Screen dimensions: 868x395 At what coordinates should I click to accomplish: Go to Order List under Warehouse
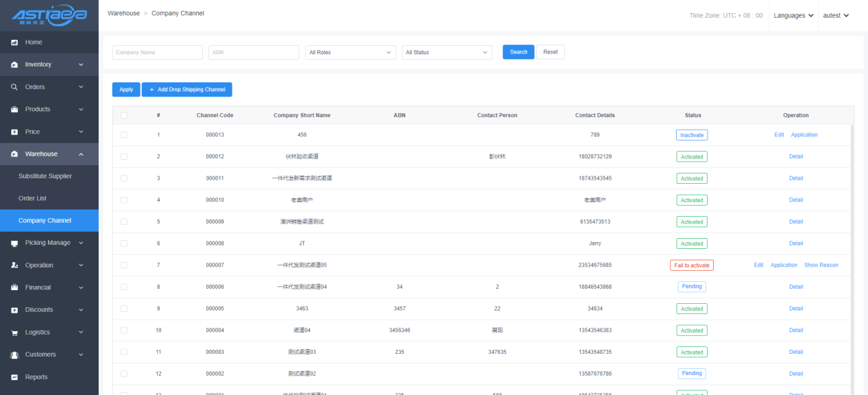(x=32, y=198)
